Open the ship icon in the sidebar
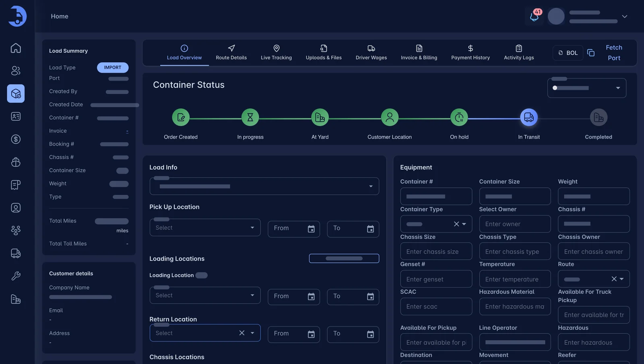This screenshot has width=644, height=364. click(x=16, y=162)
